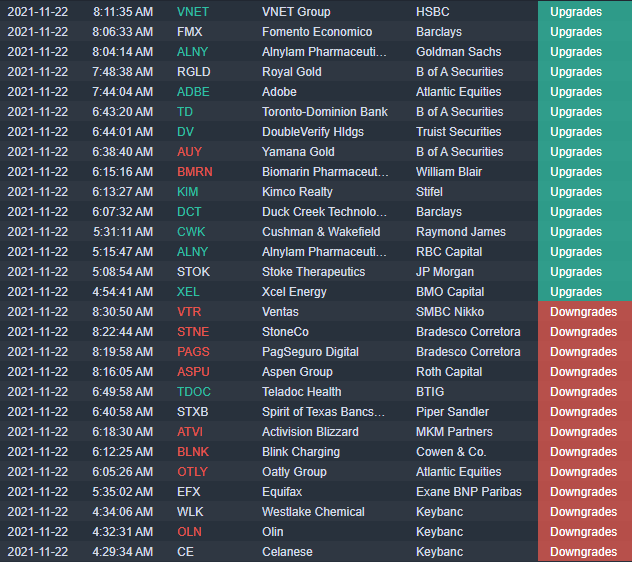
Task: Click the TDOC ticker symbol
Action: pos(194,392)
